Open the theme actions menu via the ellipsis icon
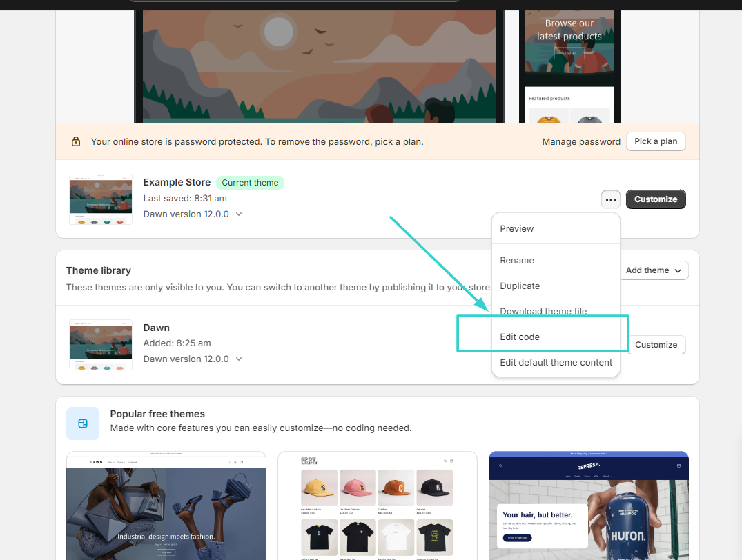Image resolution: width=742 pixels, height=560 pixels. point(610,199)
